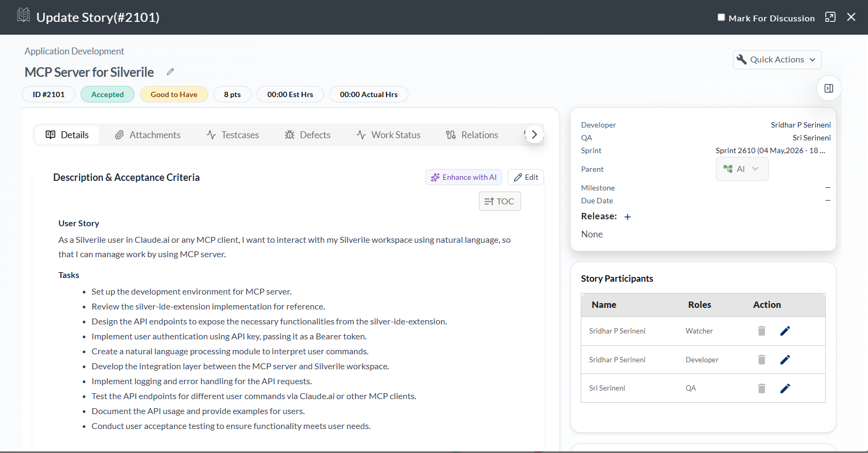The image size is (868, 453).
Task: Edit the description and acceptance criteria
Action: click(x=526, y=177)
